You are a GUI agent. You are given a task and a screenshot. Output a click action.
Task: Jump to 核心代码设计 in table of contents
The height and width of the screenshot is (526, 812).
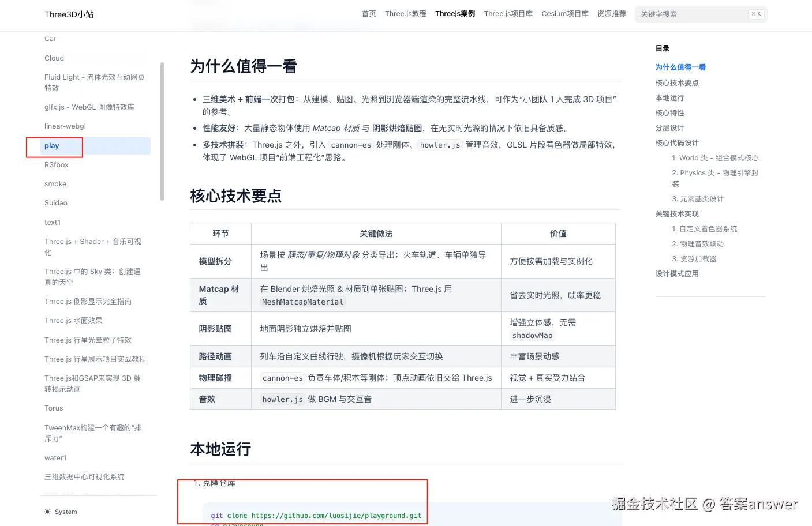pyautogui.click(x=677, y=143)
